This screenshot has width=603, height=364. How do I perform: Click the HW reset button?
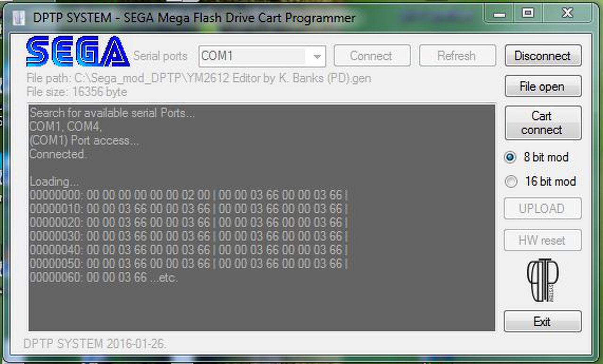pyautogui.click(x=542, y=240)
